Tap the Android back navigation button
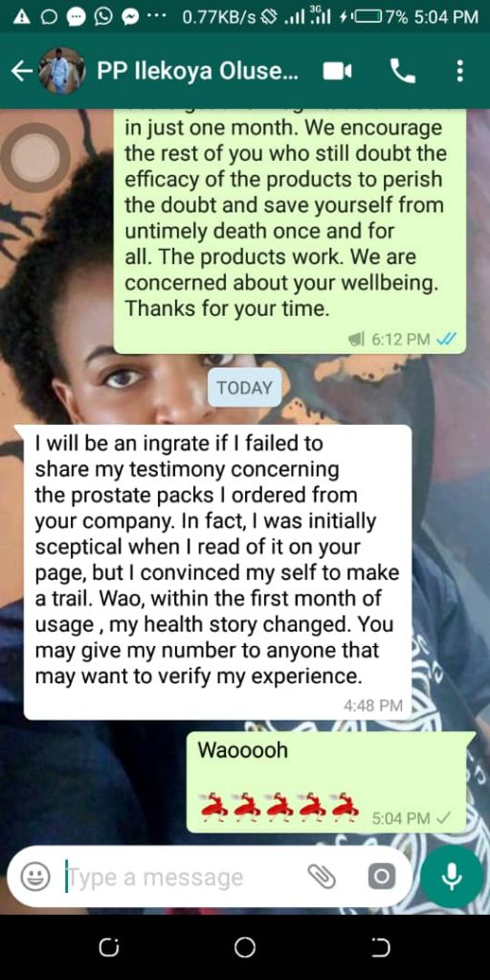Image resolution: width=490 pixels, height=980 pixels. point(381,947)
